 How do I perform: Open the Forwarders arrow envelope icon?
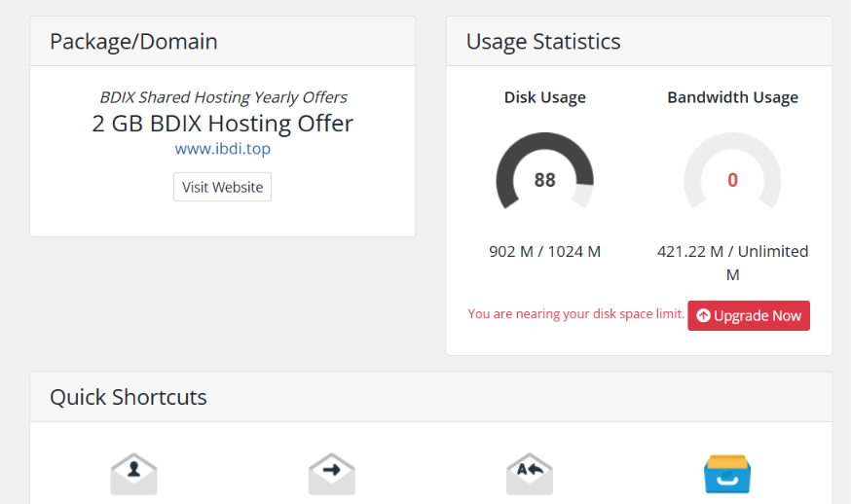tap(332, 474)
